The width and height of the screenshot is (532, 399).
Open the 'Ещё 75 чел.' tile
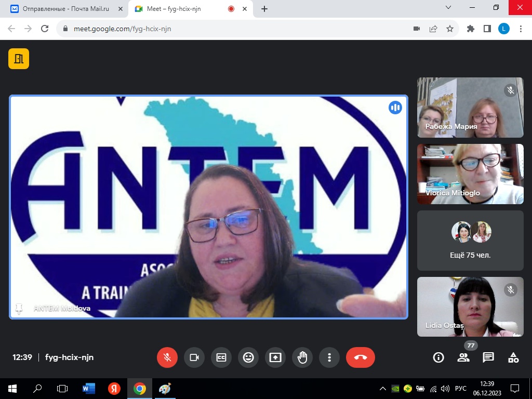point(470,241)
